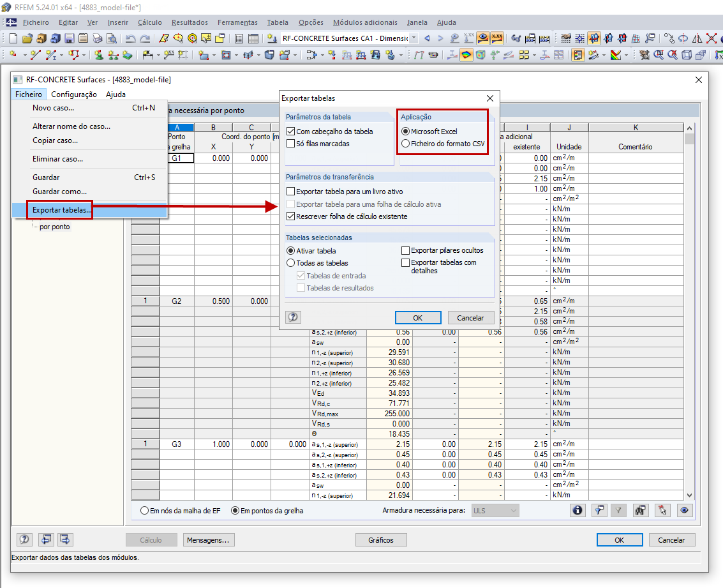723x588 pixels.
Task: Uncheck Com cabeçalho da tabela
Action: click(x=290, y=132)
